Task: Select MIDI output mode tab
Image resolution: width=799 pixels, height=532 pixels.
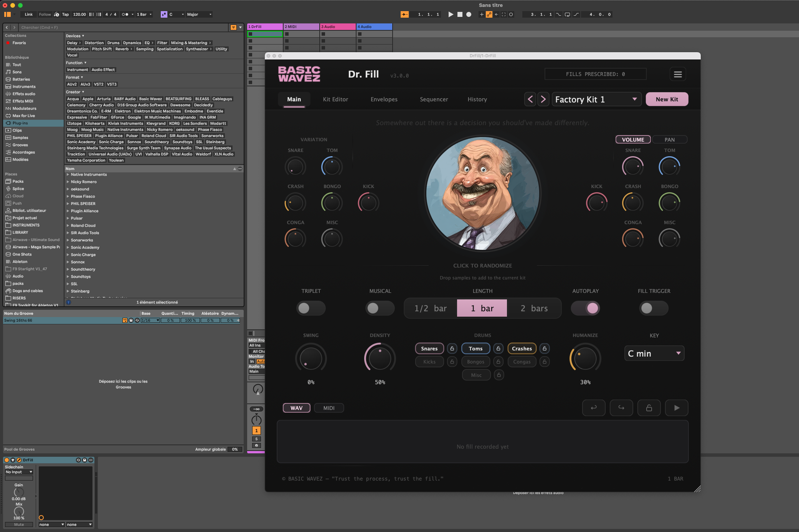Action: [329, 408]
